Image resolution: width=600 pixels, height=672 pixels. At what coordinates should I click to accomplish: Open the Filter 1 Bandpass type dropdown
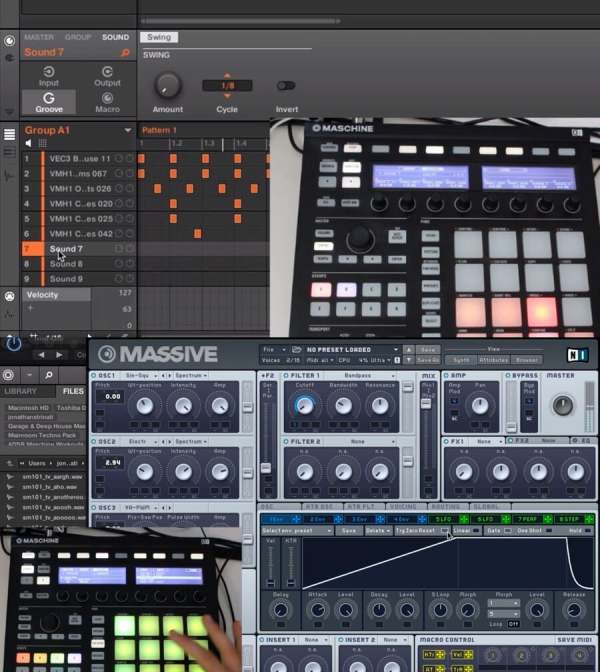tap(361, 376)
